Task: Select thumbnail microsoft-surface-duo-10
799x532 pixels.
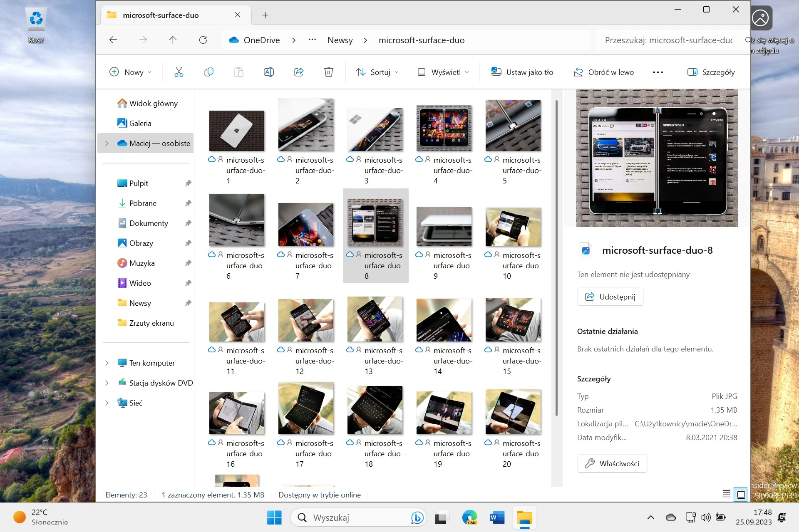Action: (x=513, y=227)
